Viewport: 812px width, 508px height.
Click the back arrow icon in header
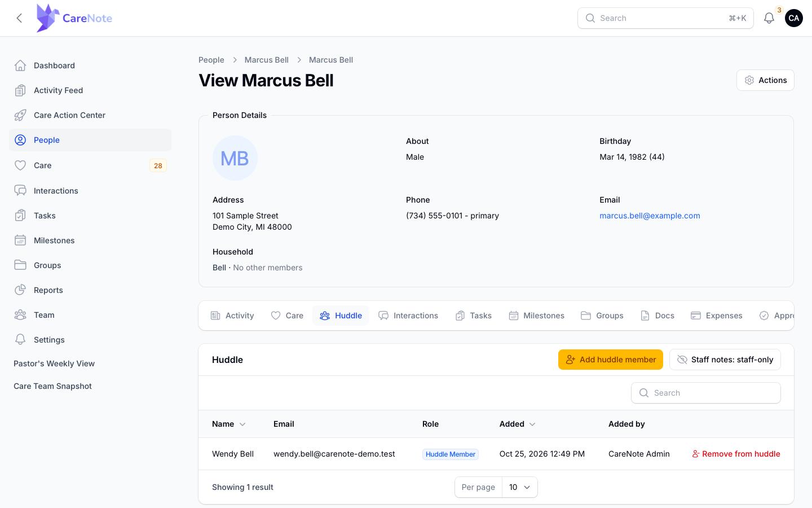pos(19,18)
